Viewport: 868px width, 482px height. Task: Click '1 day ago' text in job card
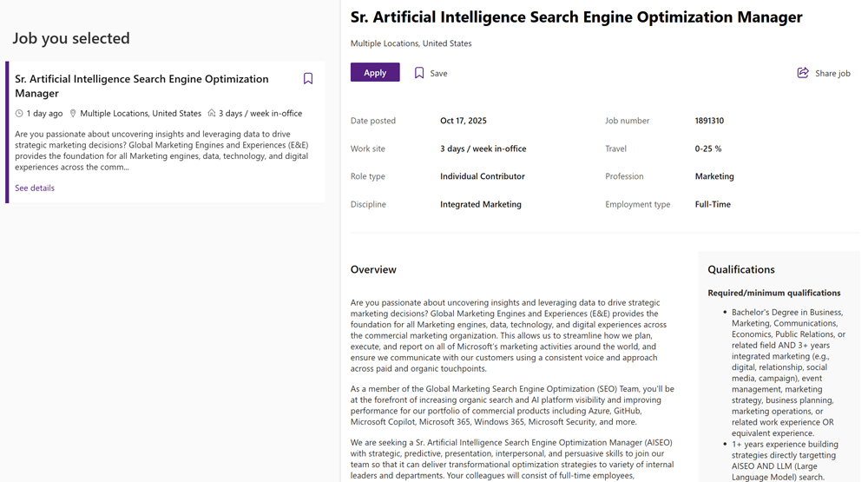click(45, 113)
